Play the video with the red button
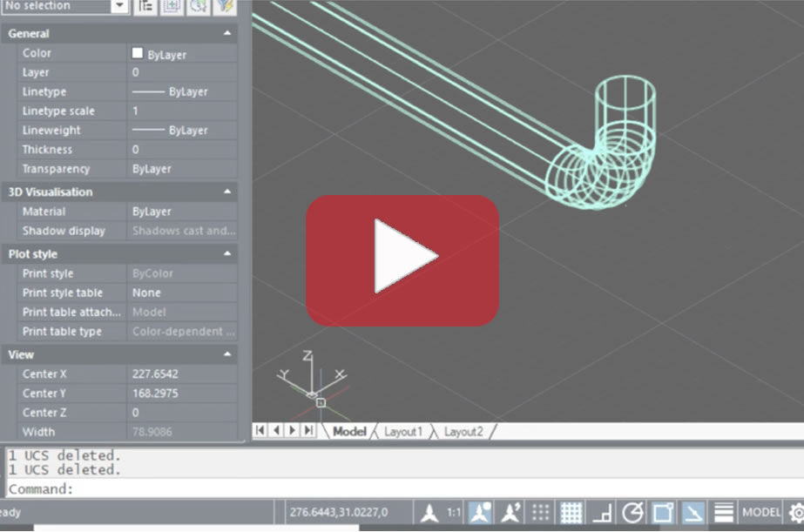The image size is (804, 532). click(x=402, y=260)
